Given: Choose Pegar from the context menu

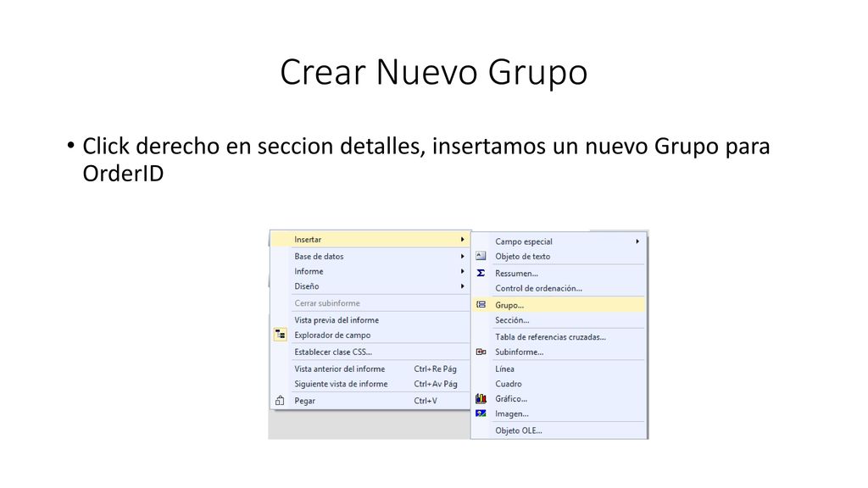Looking at the screenshot, I should (370, 401).
